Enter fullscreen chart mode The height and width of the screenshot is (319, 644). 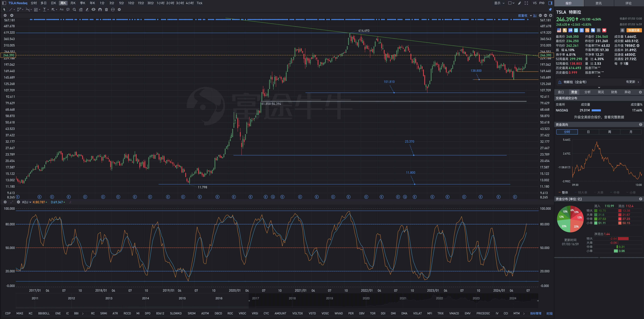point(526,3)
